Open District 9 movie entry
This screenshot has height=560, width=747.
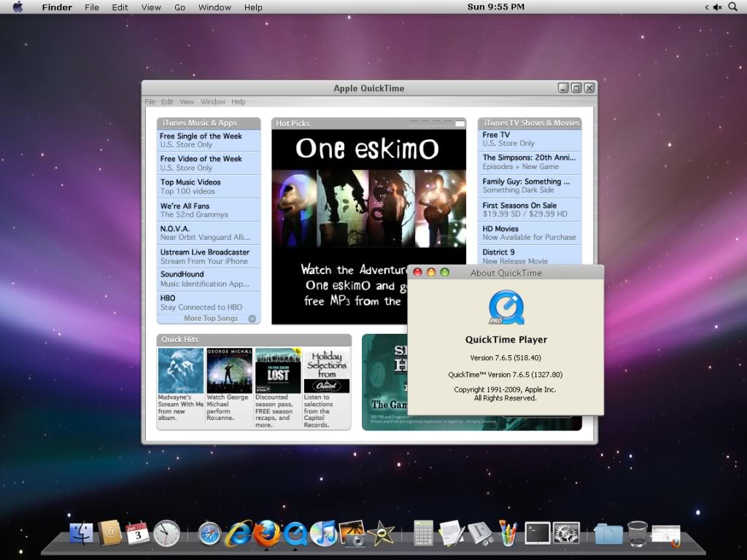click(530, 256)
